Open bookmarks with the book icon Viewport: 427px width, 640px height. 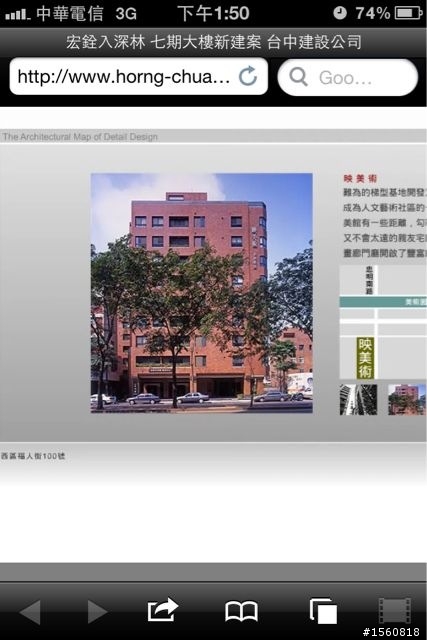(x=241, y=611)
